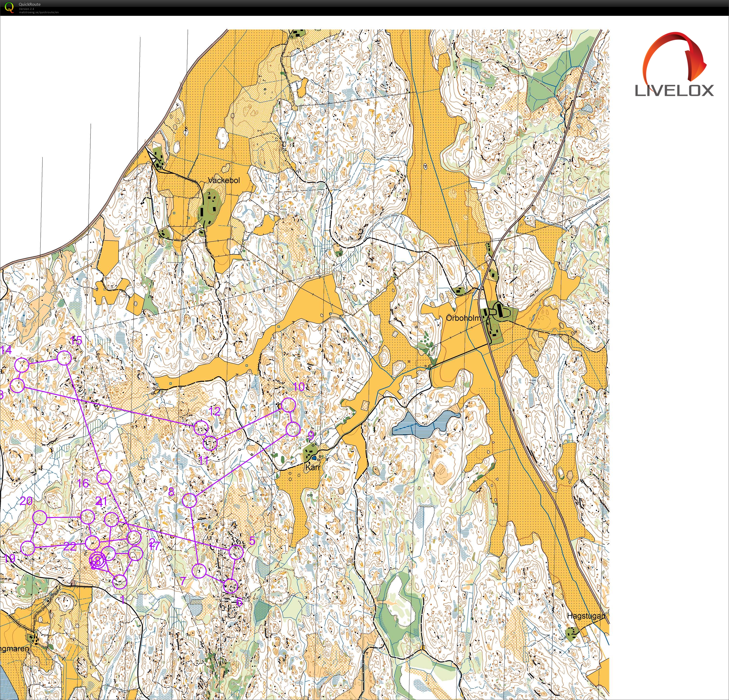Select control circle 12 on course
Image resolution: width=729 pixels, height=700 pixels.
(x=201, y=427)
